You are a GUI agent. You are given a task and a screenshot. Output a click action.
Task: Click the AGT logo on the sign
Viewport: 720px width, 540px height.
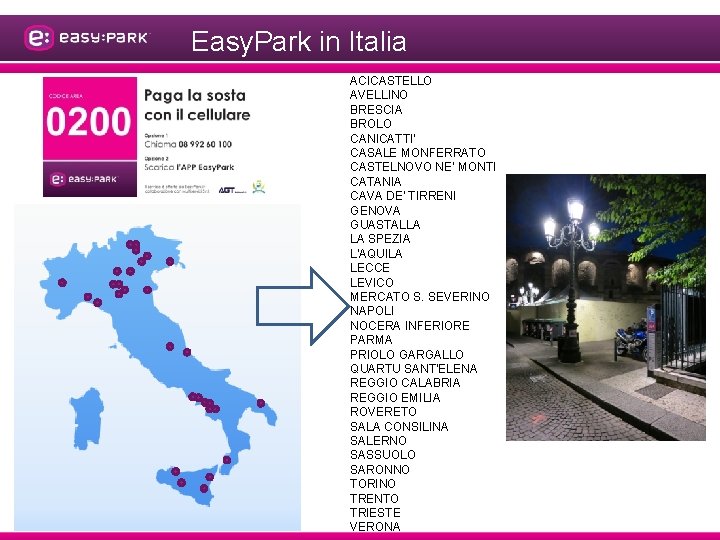pos(231,190)
